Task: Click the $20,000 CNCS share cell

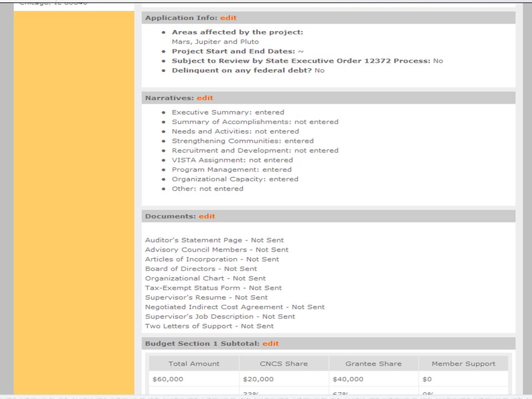Action: (284, 379)
